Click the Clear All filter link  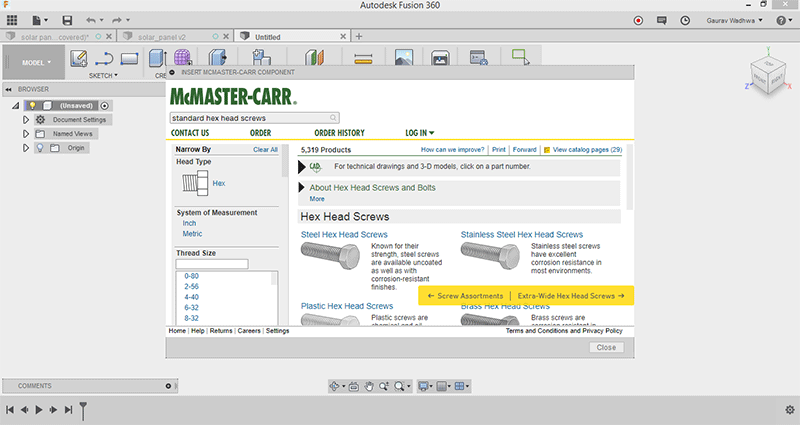(x=265, y=149)
